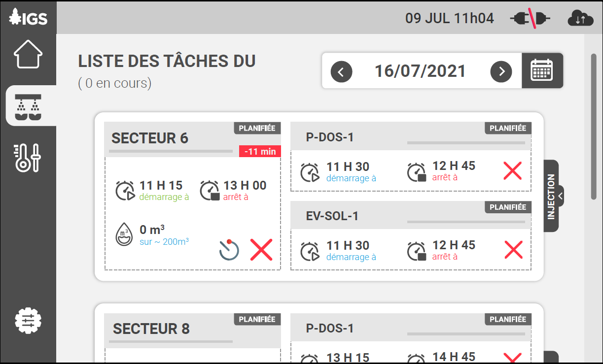Go to the home screen
Image resolution: width=603 pixels, height=364 pixels.
coord(28,54)
